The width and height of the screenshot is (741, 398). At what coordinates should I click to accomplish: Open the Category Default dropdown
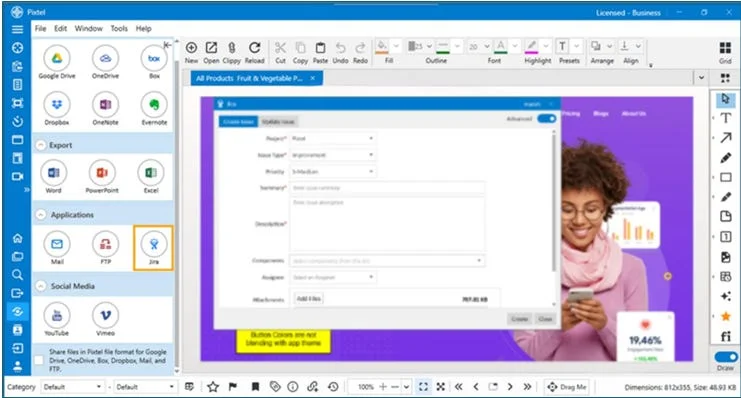(x=72, y=387)
